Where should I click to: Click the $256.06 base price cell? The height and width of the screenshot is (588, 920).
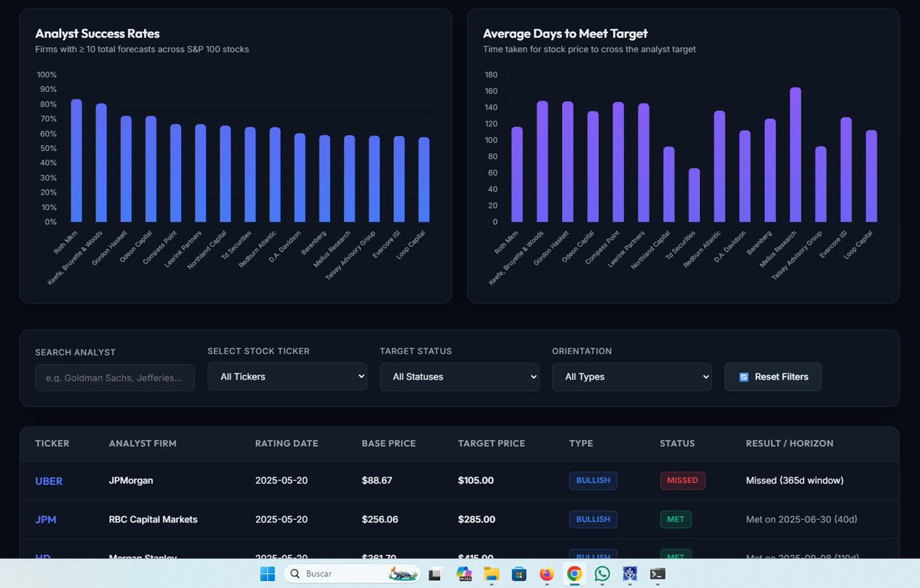[x=380, y=519]
